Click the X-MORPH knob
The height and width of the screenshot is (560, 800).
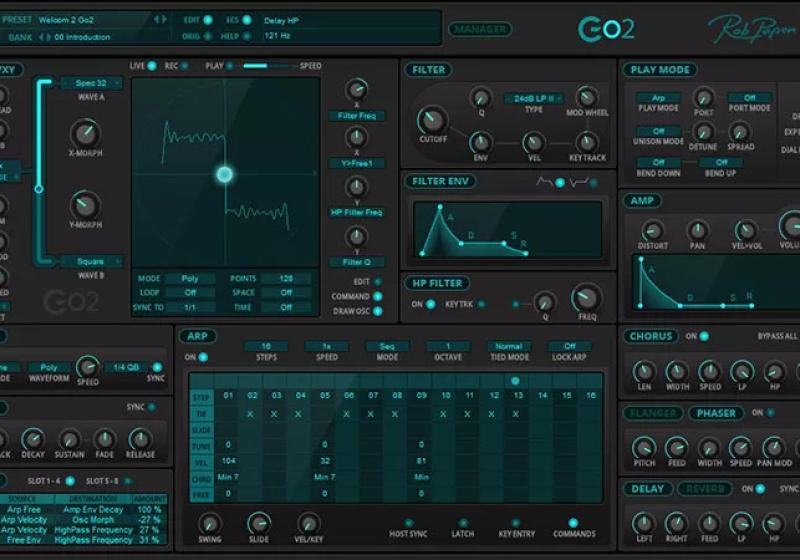85,133
